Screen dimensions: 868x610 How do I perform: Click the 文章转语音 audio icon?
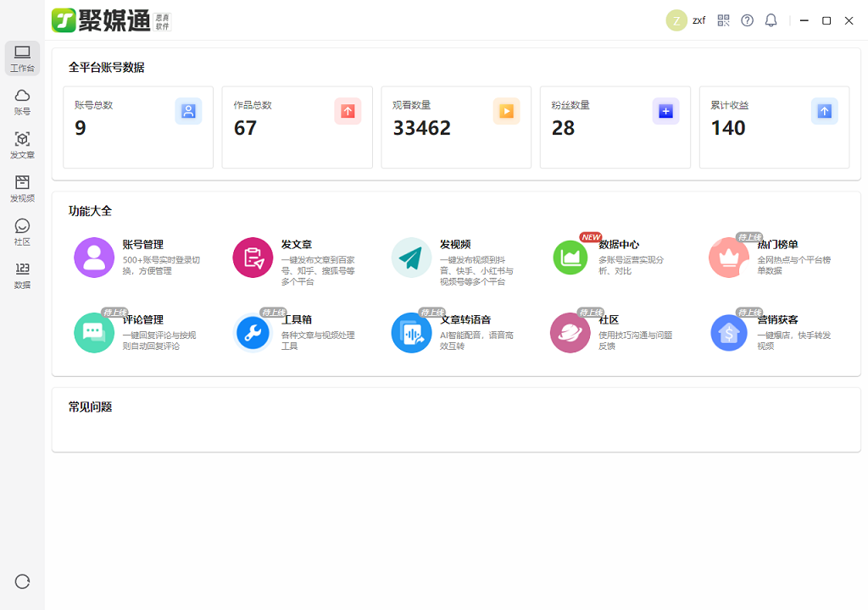[x=411, y=333]
